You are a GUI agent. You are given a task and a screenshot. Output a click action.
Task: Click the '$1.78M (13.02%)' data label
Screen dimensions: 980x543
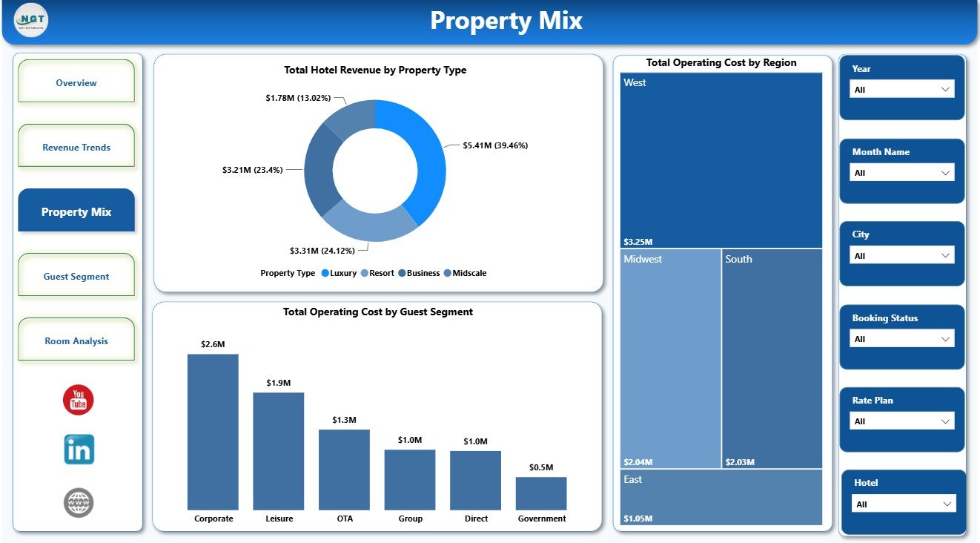click(297, 97)
